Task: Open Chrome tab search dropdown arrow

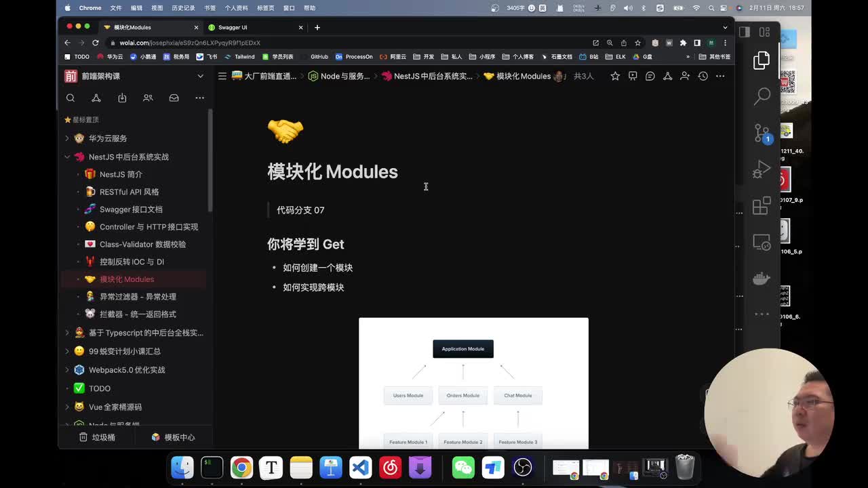Action: [x=725, y=28]
